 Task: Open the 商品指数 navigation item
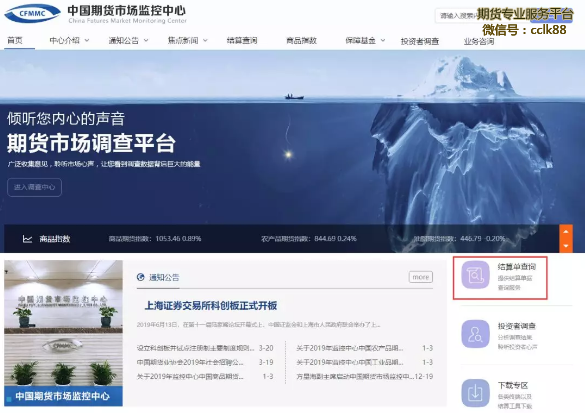point(301,40)
